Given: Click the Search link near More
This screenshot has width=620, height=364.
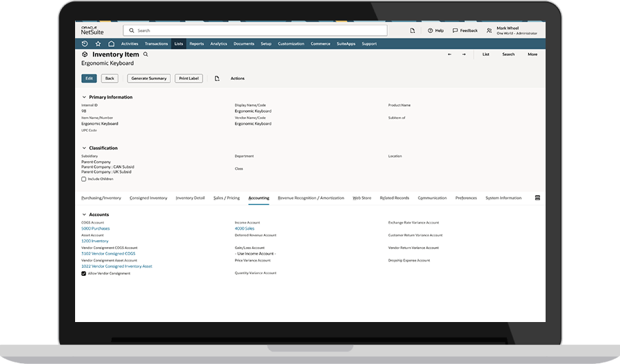Looking at the screenshot, I should [x=508, y=54].
